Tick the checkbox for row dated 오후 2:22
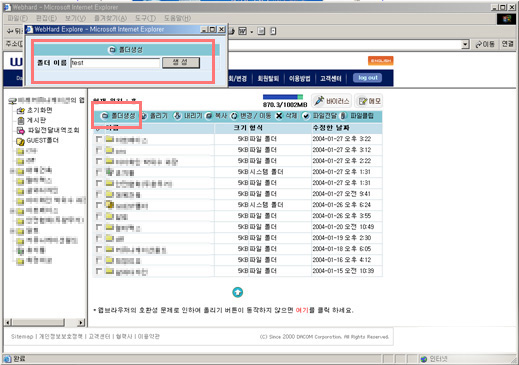 click(99, 161)
